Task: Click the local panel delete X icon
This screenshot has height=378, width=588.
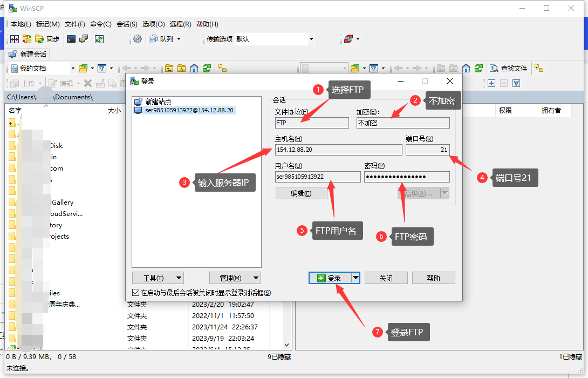Action: 88,83
